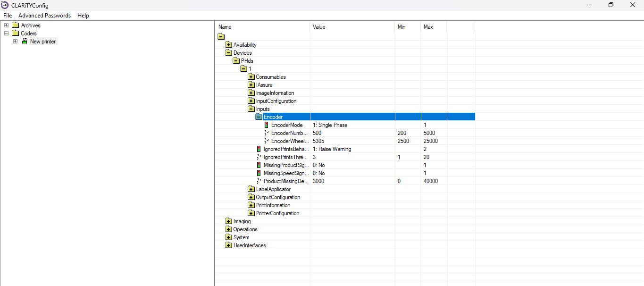Click the numeric icon beside ProductMissingDe...
This screenshot has width=644, height=286.
[x=259, y=181]
